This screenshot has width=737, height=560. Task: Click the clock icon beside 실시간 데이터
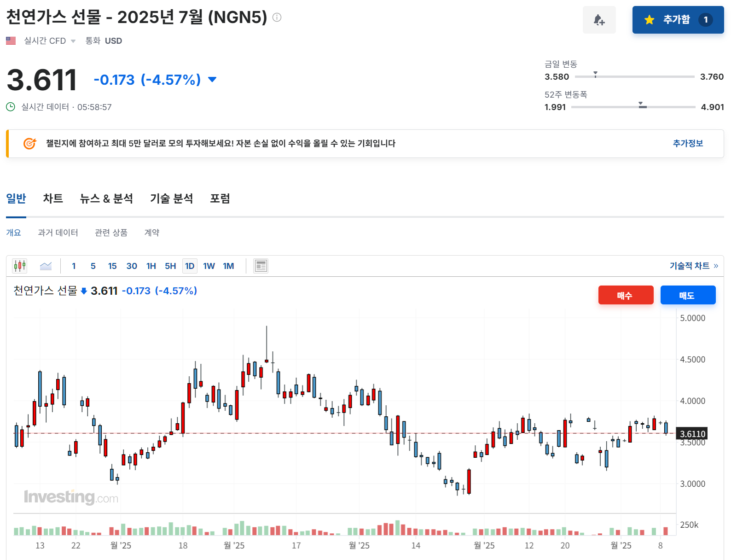pyautogui.click(x=10, y=106)
